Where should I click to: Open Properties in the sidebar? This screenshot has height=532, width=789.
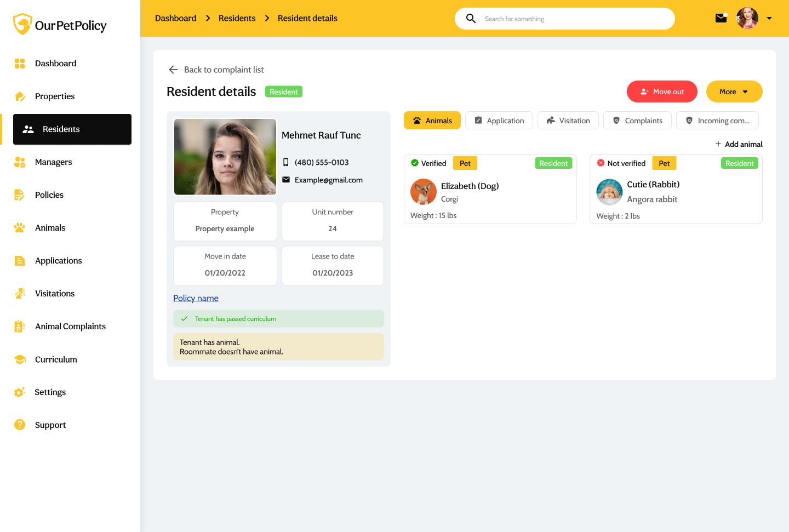(55, 96)
